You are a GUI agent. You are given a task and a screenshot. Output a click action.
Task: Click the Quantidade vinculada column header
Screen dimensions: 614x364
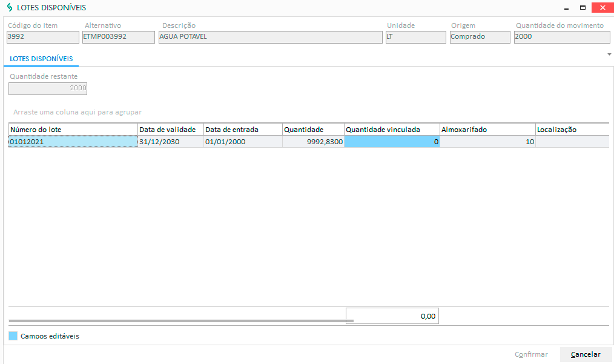coord(392,130)
